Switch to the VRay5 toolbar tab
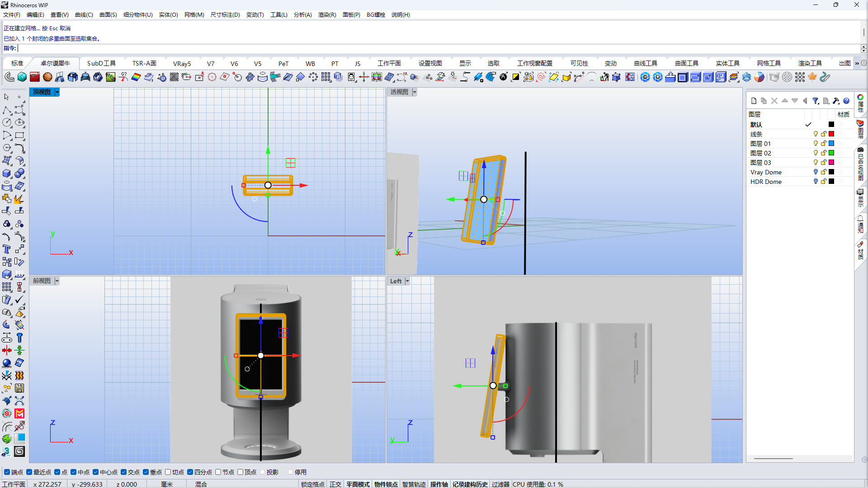 click(182, 64)
